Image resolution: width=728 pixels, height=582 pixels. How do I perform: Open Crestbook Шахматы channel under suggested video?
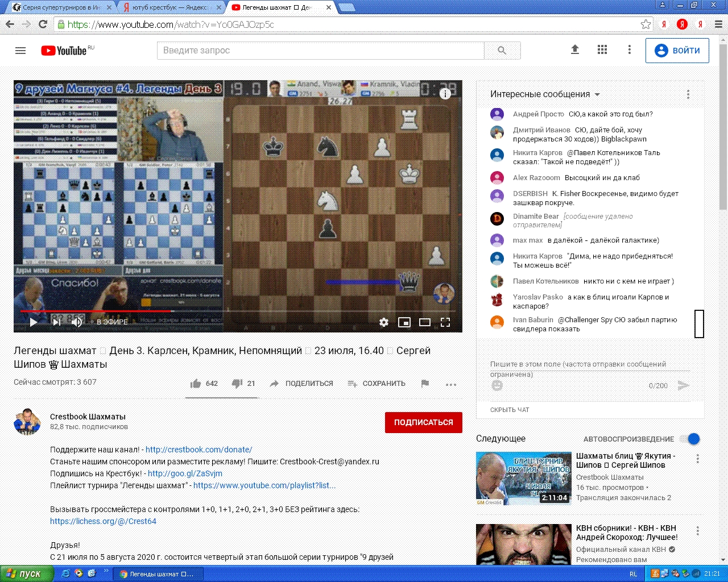click(610, 477)
